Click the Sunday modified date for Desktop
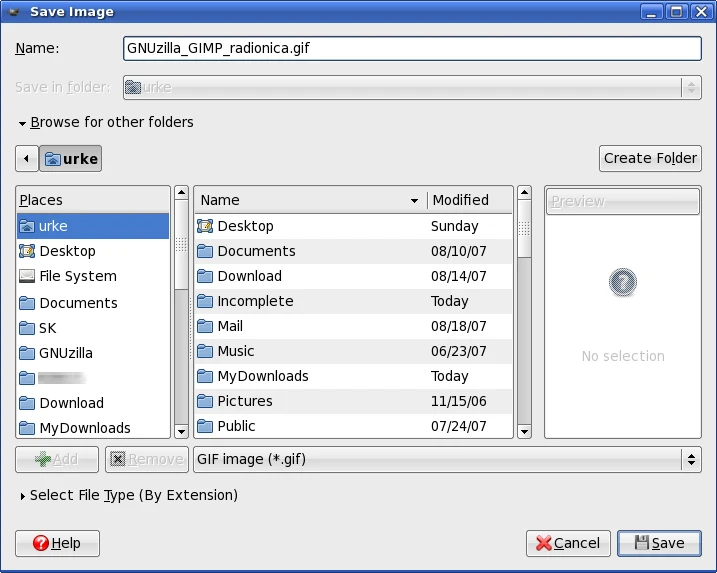Image resolution: width=717 pixels, height=573 pixels. click(455, 226)
